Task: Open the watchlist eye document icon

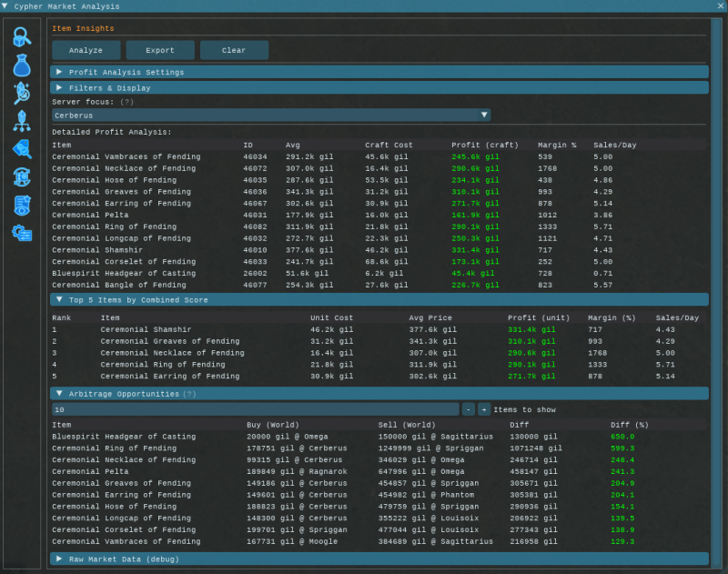Action: 22,205
